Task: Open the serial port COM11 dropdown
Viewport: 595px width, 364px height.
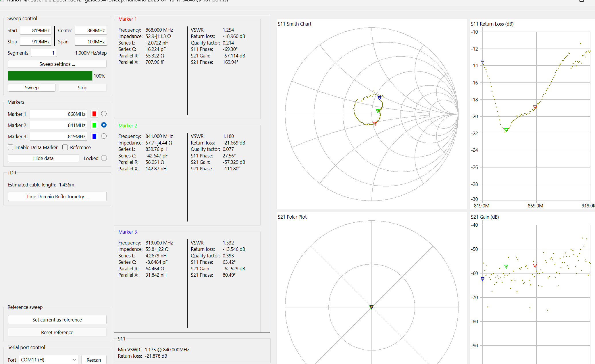Action: pyautogui.click(x=49, y=360)
